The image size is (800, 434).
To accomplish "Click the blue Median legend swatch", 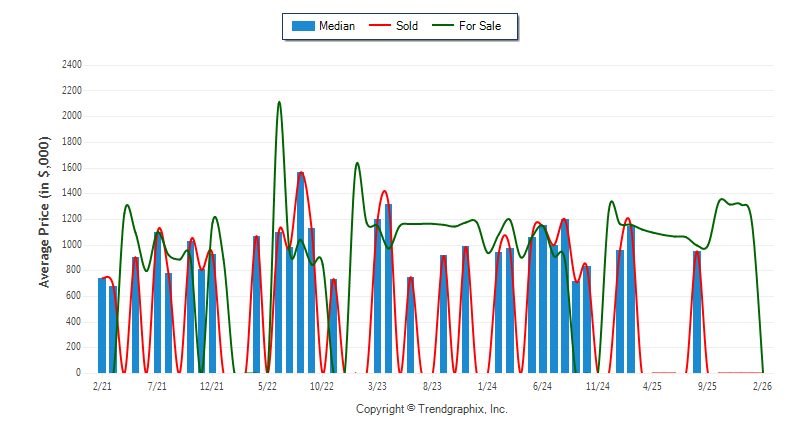I will (302, 26).
